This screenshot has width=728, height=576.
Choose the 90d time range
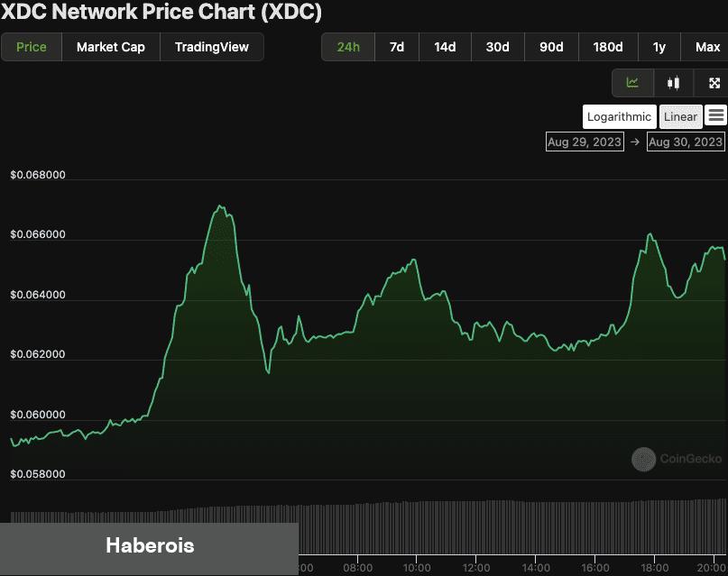coord(551,47)
